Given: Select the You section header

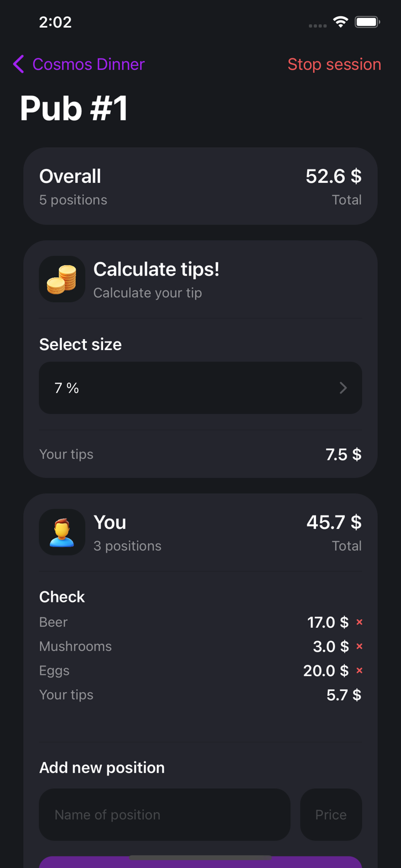Looking at the screenshot, I should (110, 523).
